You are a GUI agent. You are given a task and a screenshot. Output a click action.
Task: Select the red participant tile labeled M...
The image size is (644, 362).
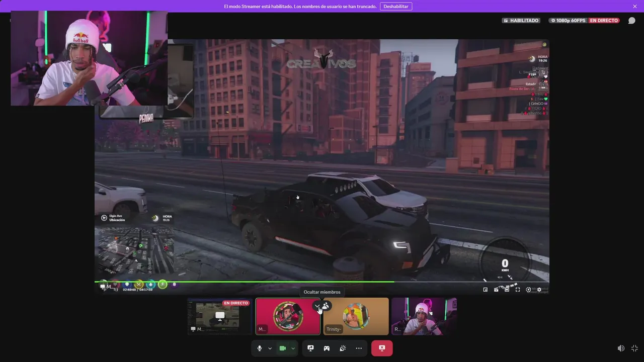pyautogui.click(x=288, y=316)
